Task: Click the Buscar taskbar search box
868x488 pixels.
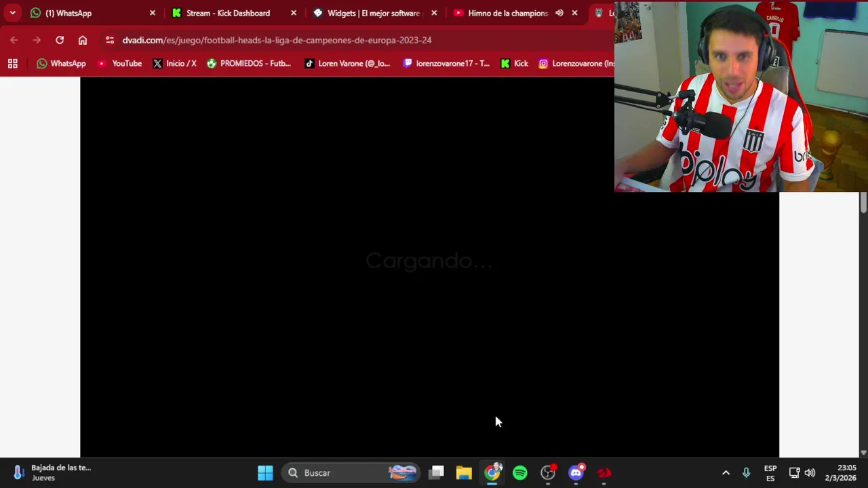Action: [351, 472]
